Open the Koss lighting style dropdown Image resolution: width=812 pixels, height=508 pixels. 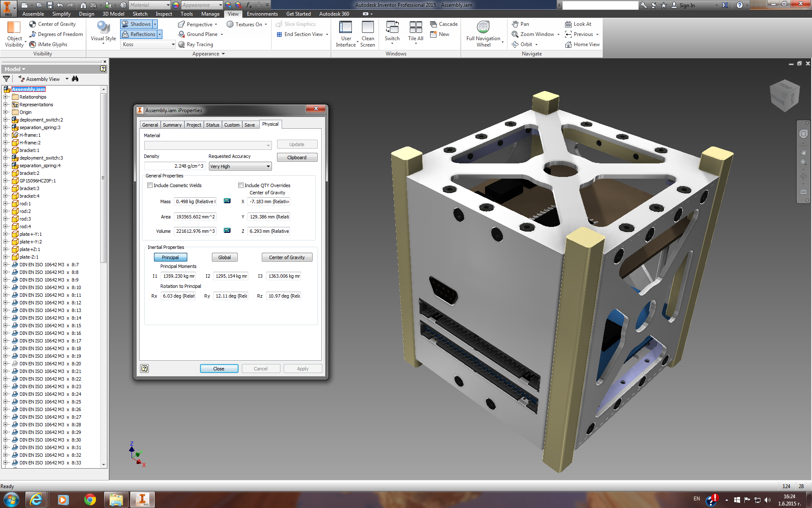148,44
